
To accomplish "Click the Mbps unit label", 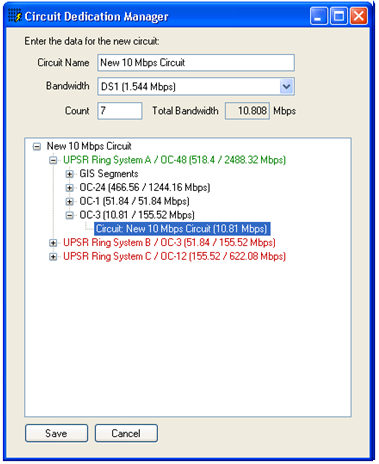I will pyautogui.click(x=284, y=111).
